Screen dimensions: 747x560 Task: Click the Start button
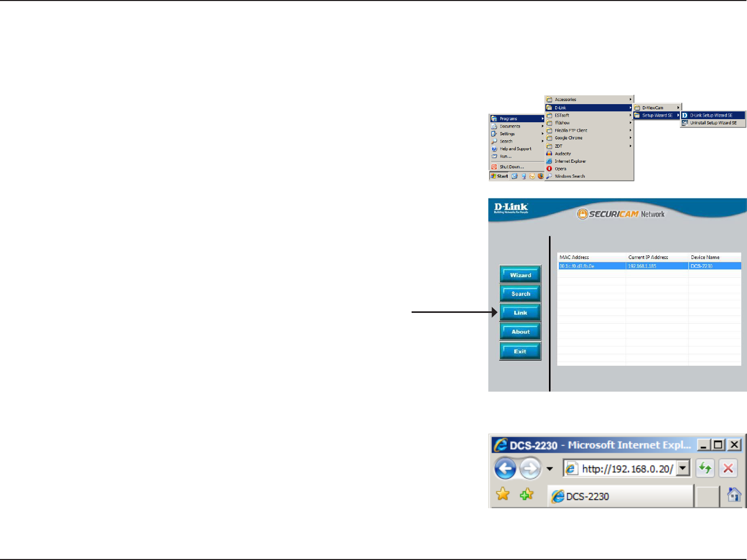pos(500,176)
